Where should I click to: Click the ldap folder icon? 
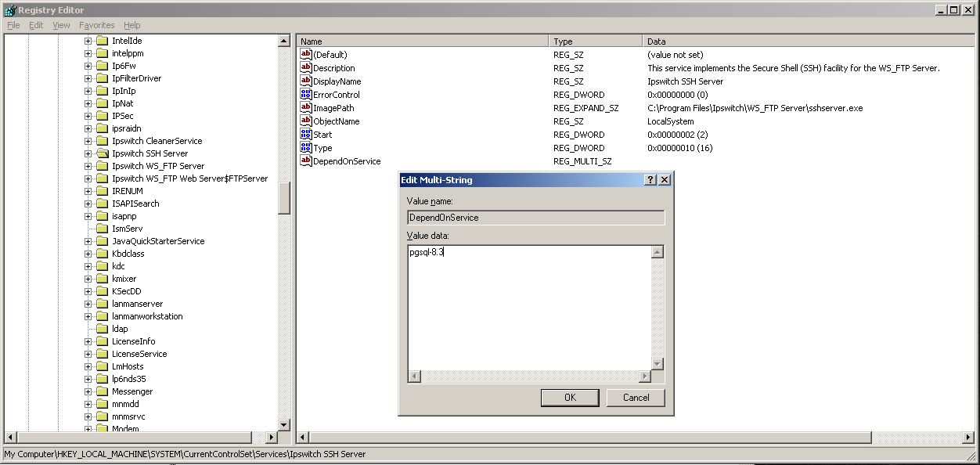point(102,329)
